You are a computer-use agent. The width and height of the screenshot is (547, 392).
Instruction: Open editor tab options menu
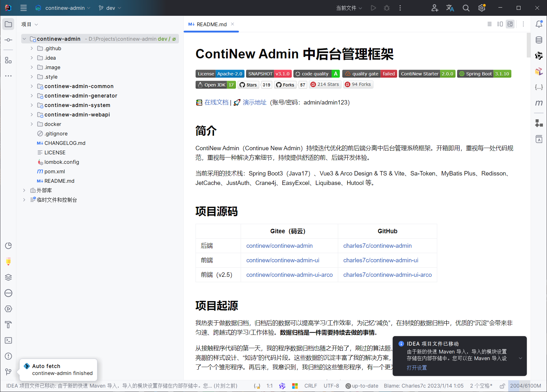click(x=523, y=24)
